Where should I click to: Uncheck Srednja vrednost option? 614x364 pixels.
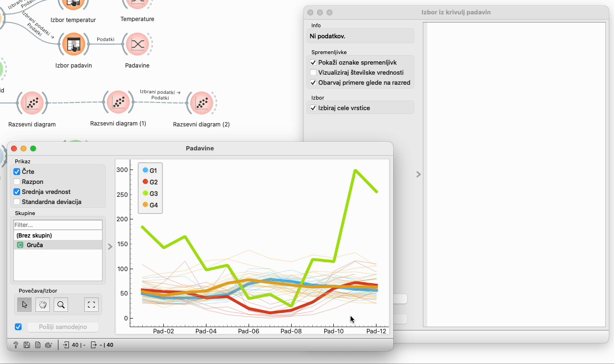17,192
